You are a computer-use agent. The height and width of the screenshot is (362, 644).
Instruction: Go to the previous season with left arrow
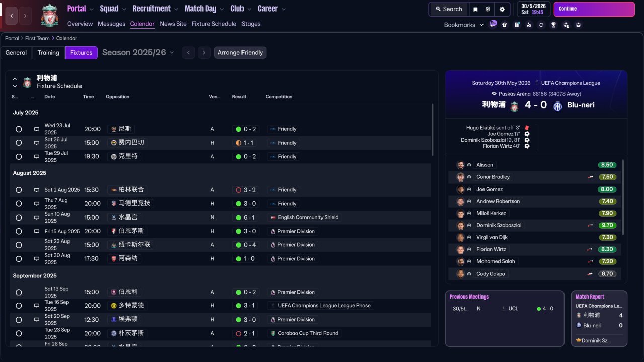(x=188, y=53)
